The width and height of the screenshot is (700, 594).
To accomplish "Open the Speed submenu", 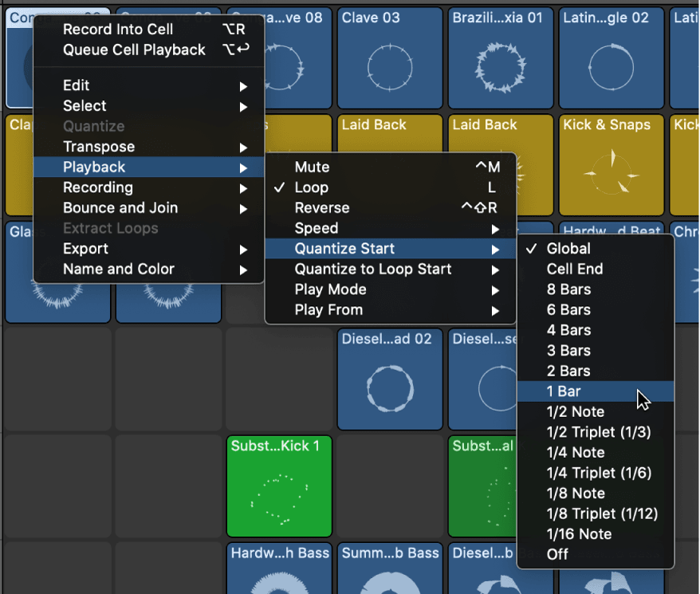I will tap(391, 228).
